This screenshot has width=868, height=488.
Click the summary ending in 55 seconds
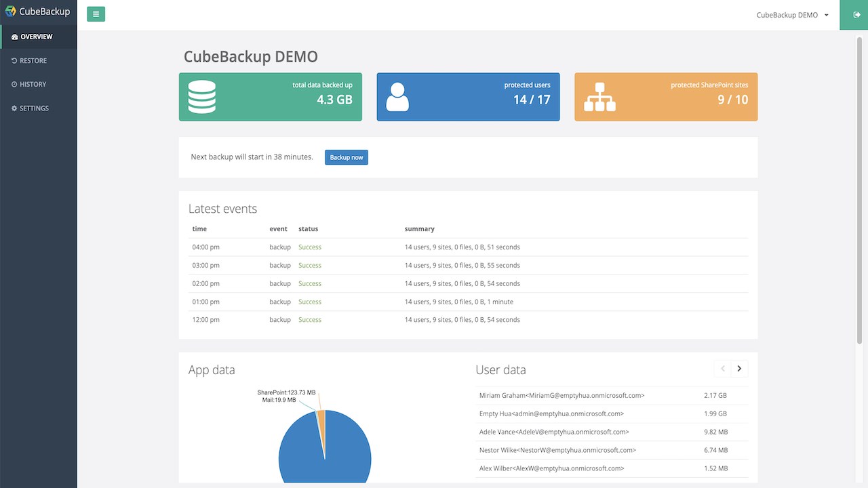pos(462,265)
